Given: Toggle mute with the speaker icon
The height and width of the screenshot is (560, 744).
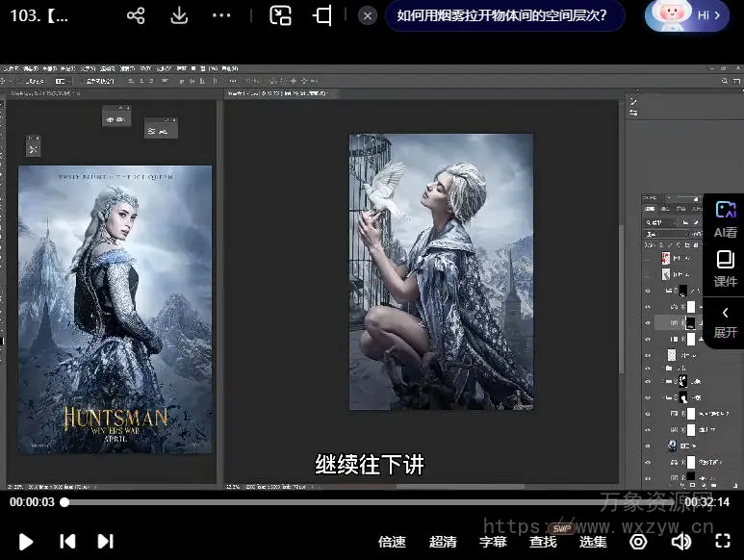Looking at the screenshot, I should tap(680, 541).
